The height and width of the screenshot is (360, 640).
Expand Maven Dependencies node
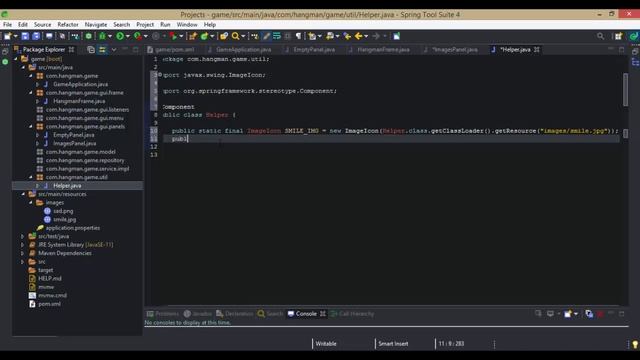pos(23,253)
